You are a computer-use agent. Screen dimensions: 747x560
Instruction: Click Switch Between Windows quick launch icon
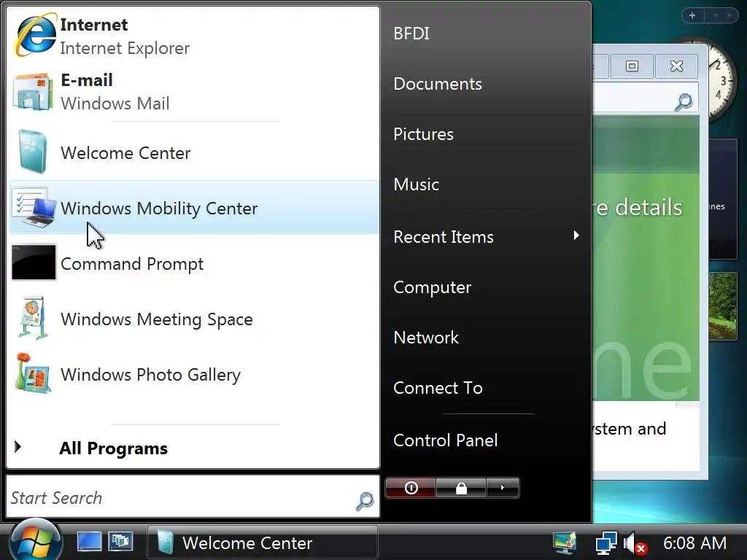click(x=120, y=542)
